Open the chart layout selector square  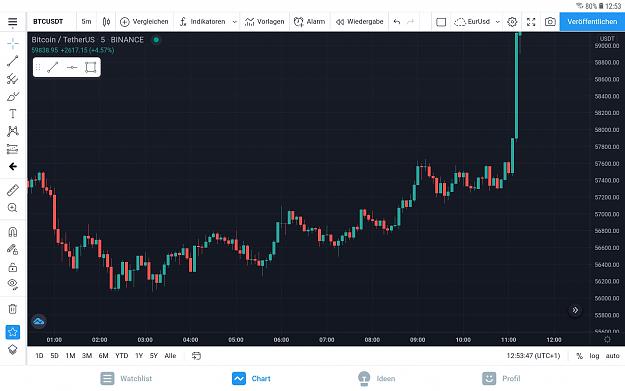pos(441,22)
